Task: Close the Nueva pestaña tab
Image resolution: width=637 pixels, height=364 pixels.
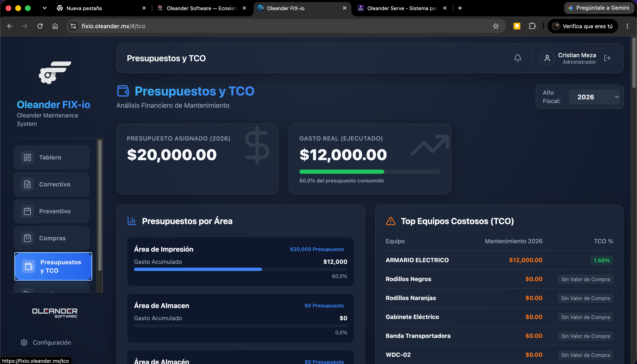Action: (x=144, y=8)
